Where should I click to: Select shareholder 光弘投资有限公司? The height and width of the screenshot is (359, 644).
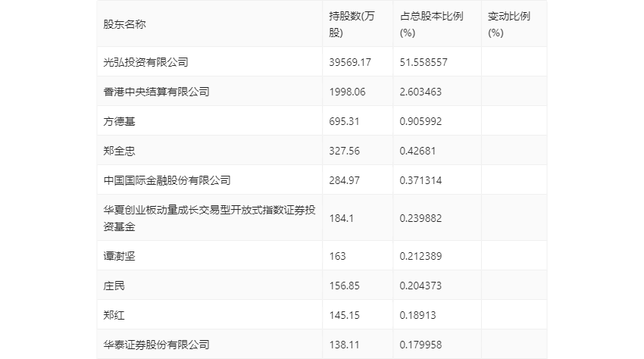pyautogui.click(x=145, y=62)
